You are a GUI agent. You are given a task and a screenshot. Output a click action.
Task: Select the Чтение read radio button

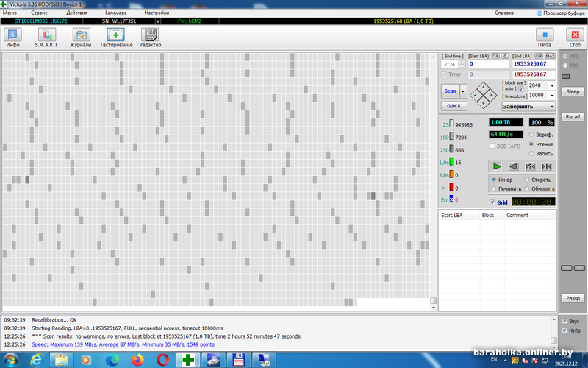(531, 144)
